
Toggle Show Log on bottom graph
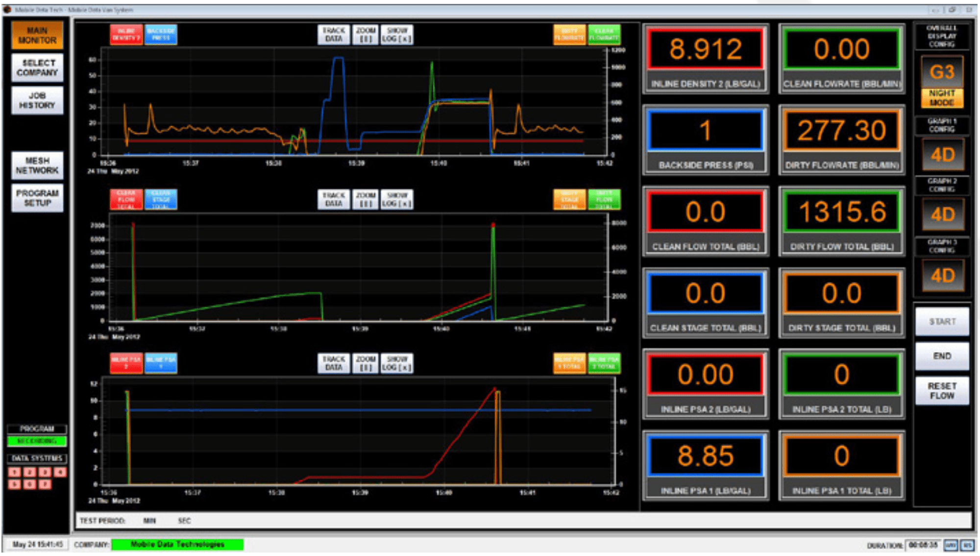pos(397,363)
